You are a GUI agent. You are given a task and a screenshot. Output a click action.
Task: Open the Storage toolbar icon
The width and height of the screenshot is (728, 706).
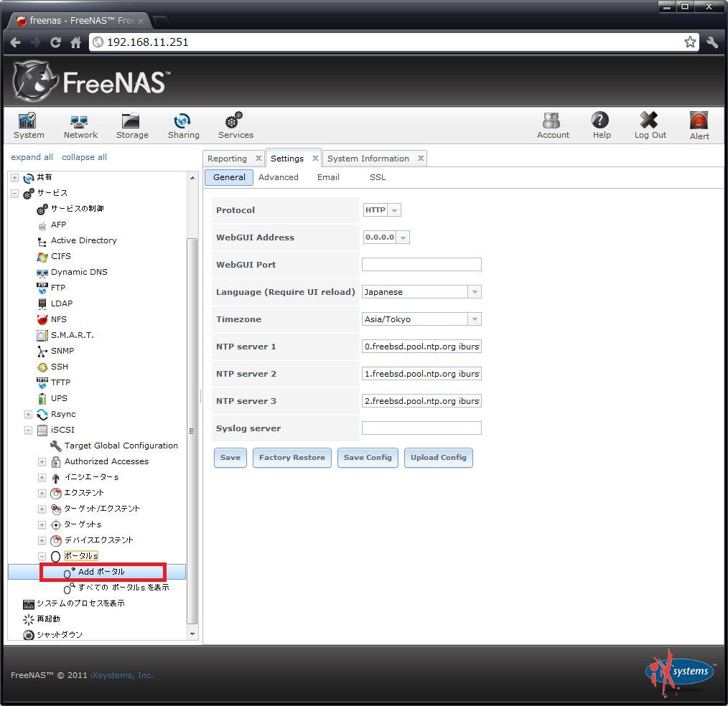pyautogui.click(x=132, y=126)
